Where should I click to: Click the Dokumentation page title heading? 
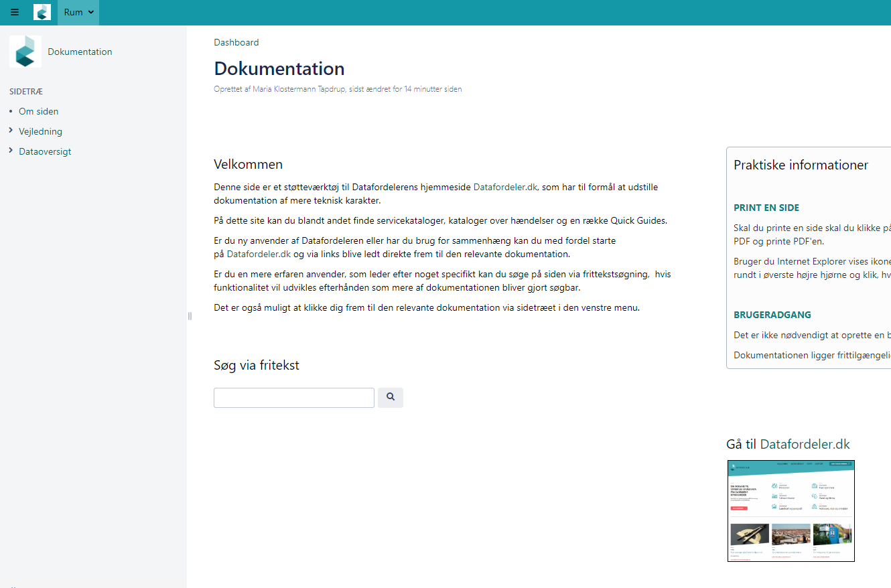point(279,68)
